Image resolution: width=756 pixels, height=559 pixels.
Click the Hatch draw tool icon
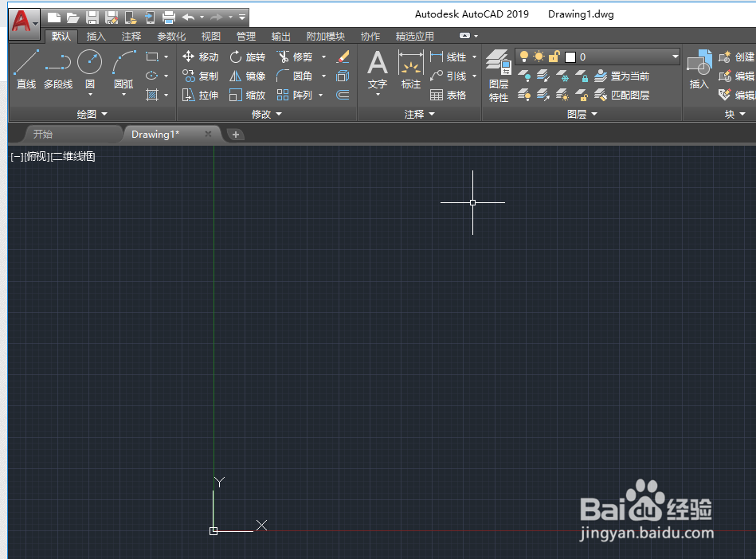(152, 95)
